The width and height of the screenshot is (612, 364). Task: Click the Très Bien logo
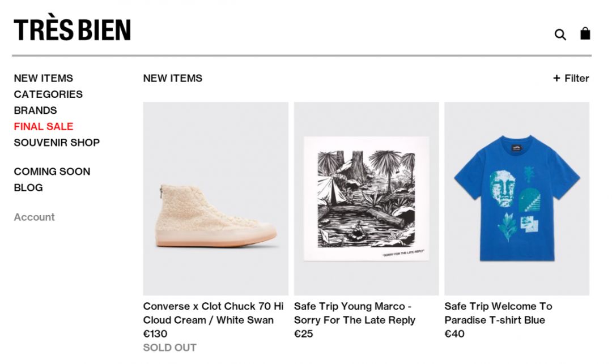73,30
